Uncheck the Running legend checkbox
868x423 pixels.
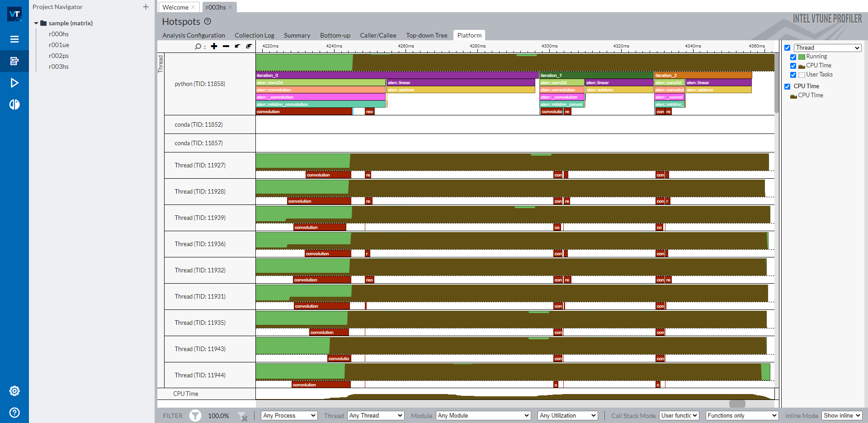(x=793, y=57)
